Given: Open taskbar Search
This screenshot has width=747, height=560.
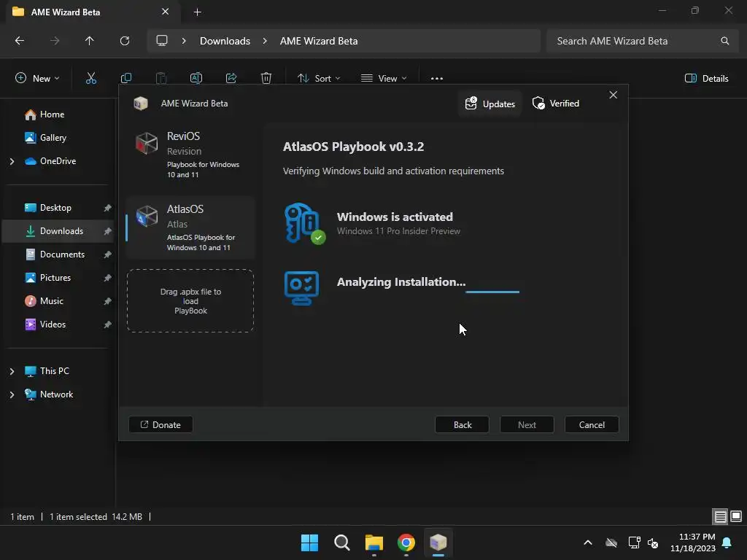Looking at the screenshot, I should 341,542.
